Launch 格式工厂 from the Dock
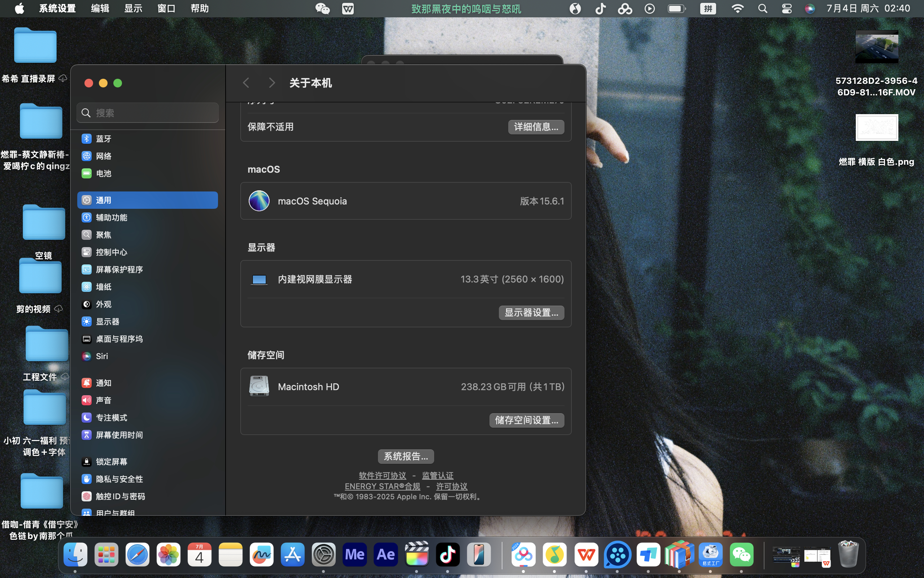This screenshot has height=578, width=924. click(710, 554)
